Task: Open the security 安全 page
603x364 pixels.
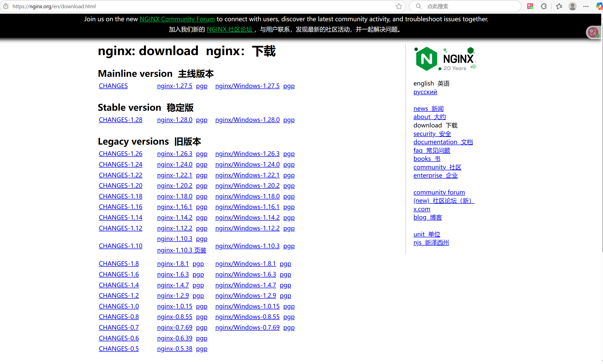Action: click(432, 134)
